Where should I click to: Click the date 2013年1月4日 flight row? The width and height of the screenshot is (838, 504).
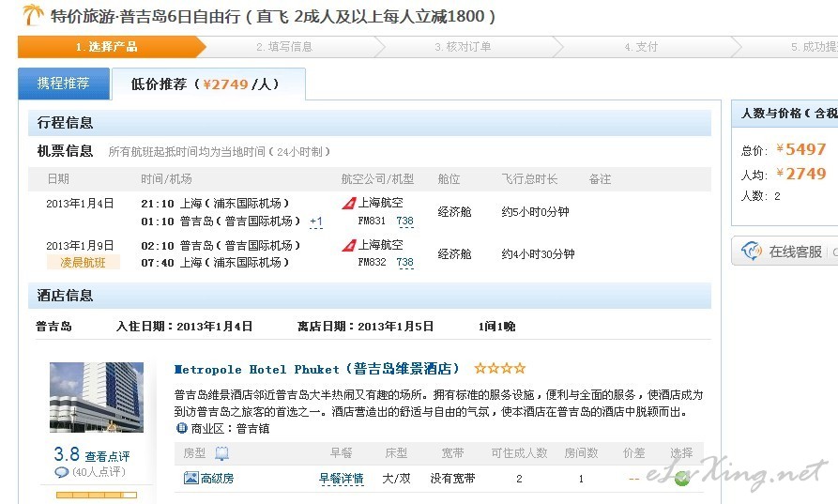(x=80, y=204)
